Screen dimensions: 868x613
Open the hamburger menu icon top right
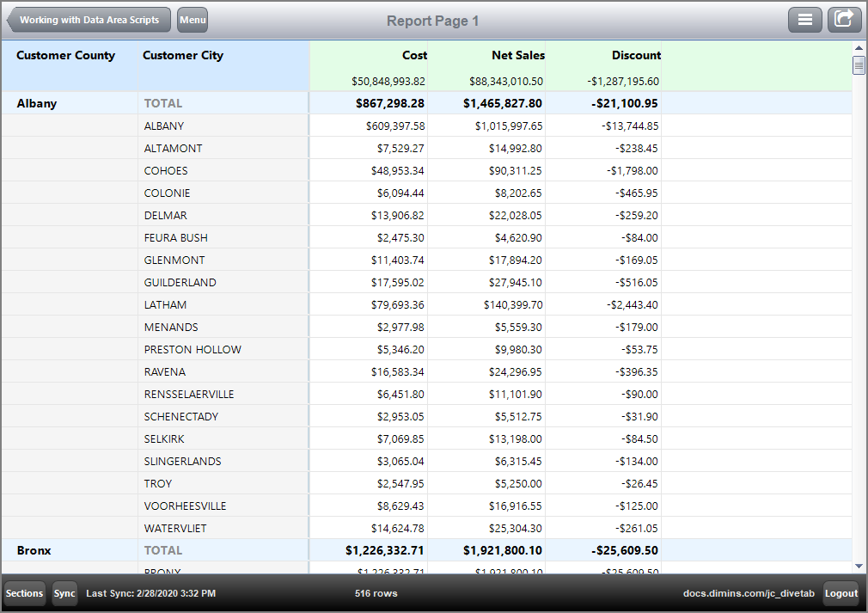(805, 19)
